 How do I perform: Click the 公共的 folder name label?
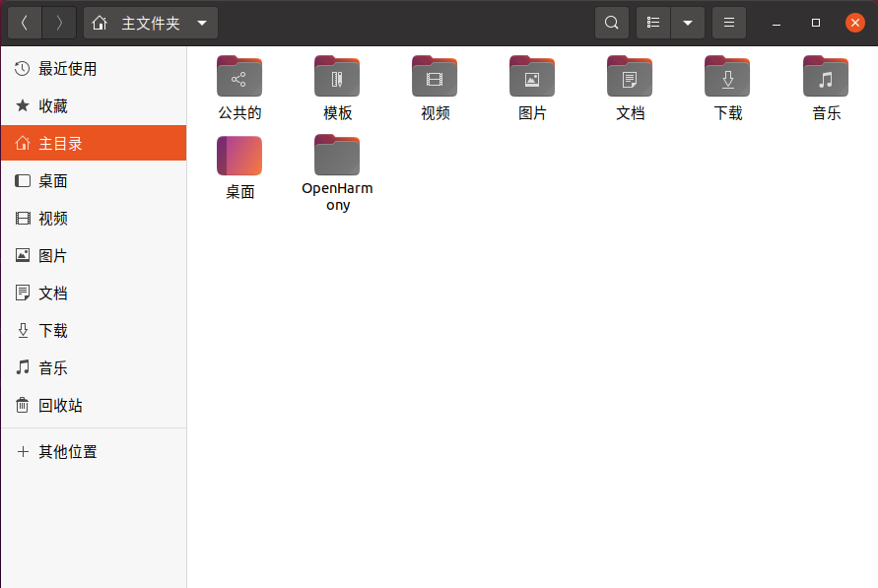pyautogui.click(x=239, y=113)
